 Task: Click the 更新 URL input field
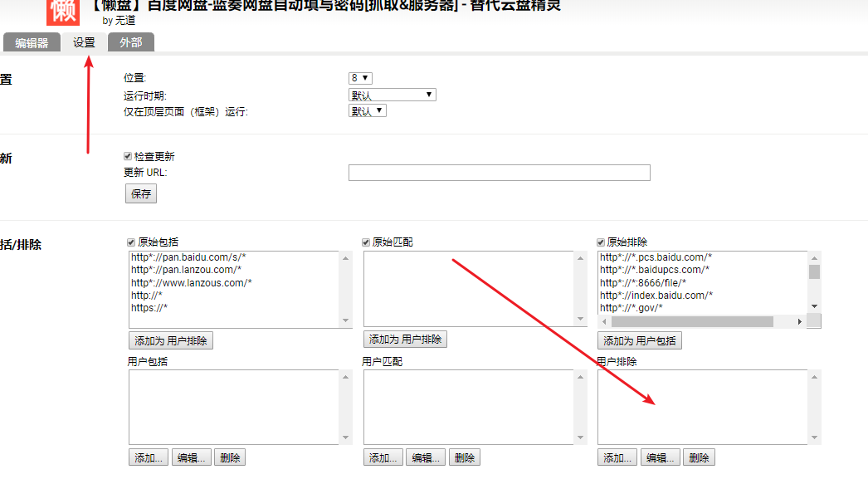(500, 173)
